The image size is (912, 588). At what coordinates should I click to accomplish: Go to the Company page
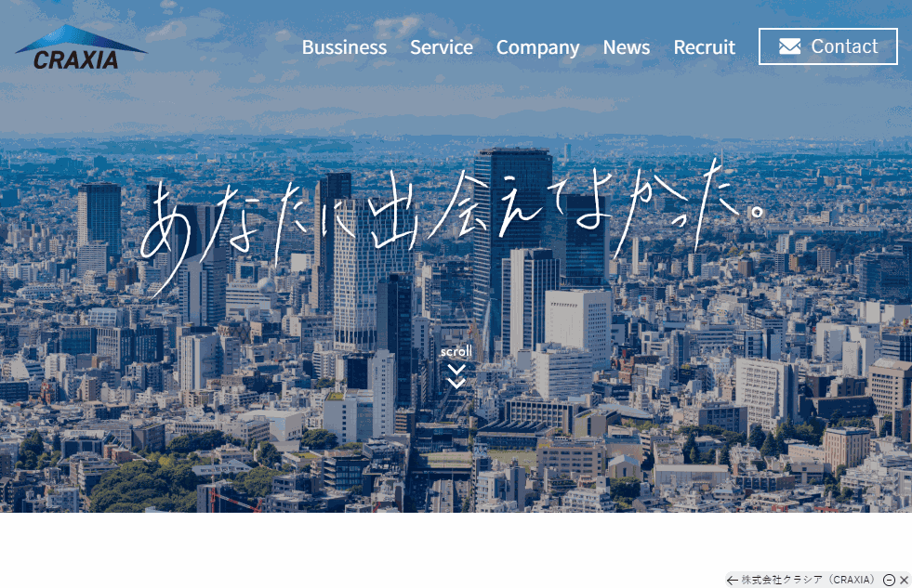(x=538, y=47)
